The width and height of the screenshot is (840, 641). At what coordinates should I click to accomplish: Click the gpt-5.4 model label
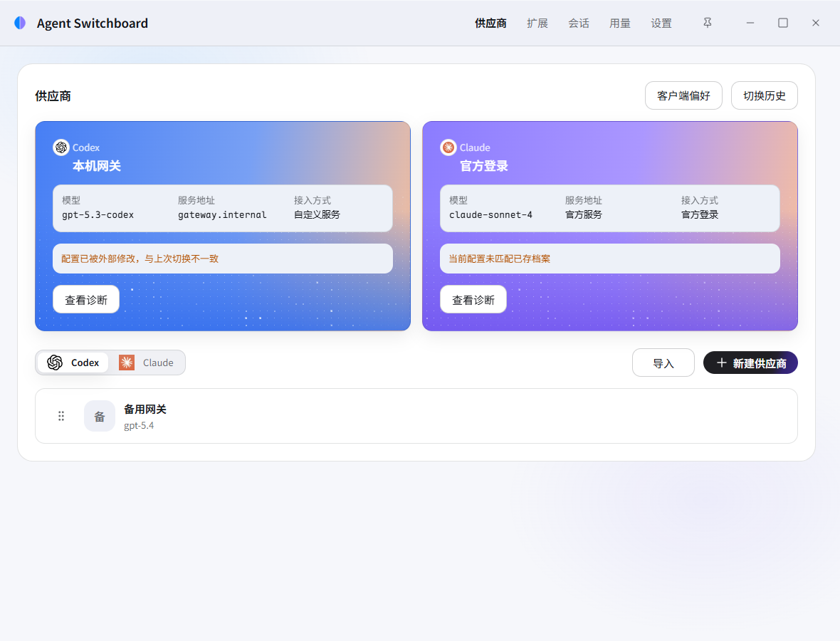click(x=139, y=425)
